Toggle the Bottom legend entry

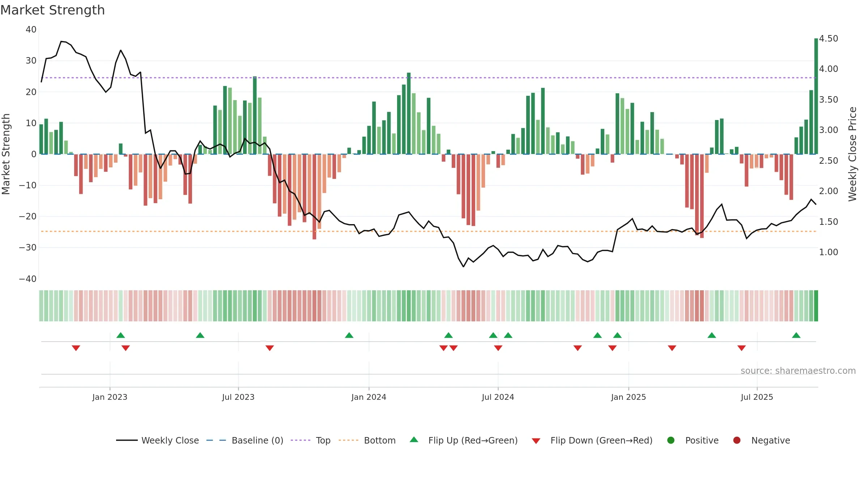point(367,440)
